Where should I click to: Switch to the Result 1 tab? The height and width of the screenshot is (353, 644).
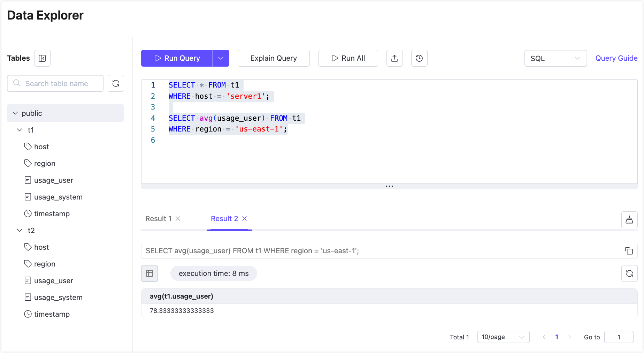point(159,219)
